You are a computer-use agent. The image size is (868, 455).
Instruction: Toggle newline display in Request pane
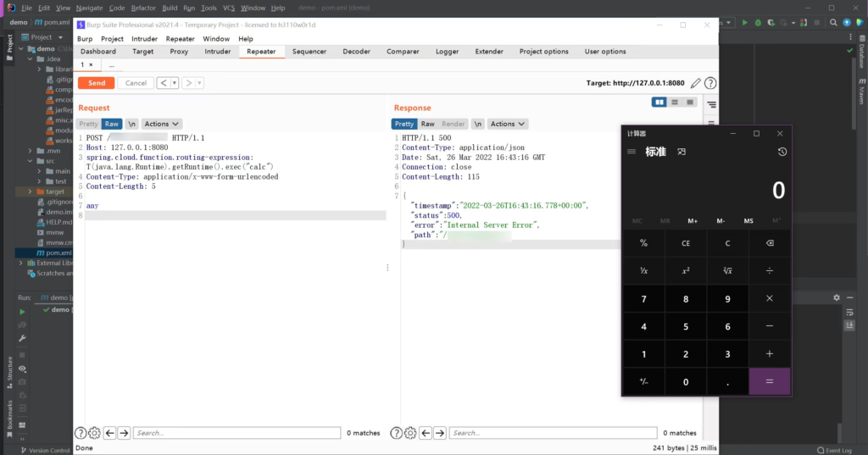tap(131, 124)
